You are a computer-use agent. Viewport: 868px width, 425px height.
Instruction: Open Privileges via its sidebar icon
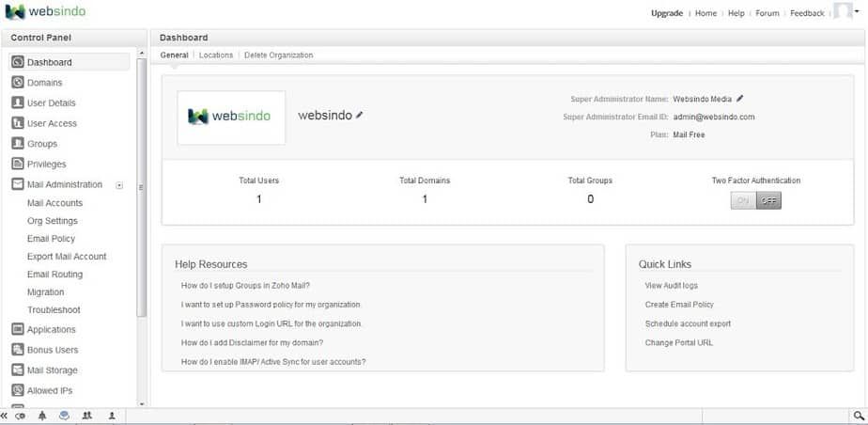(x=18, y=165)
